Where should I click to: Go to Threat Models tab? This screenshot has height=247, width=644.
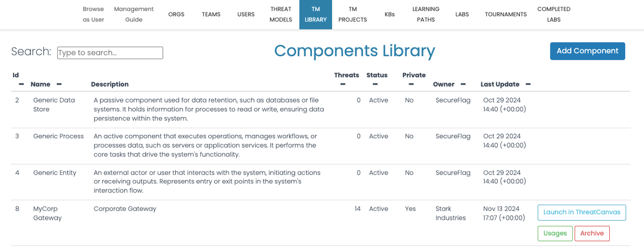(280, 15)
